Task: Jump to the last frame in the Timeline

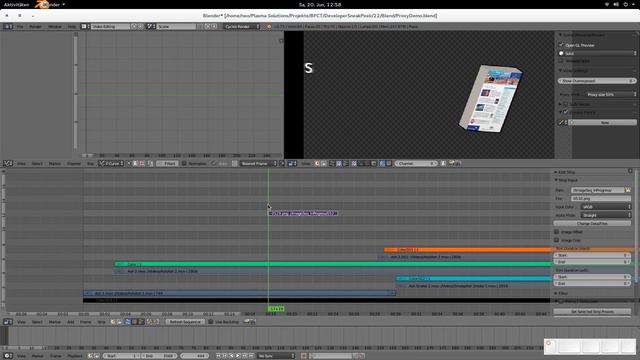Action: click(x=251, y=356)
